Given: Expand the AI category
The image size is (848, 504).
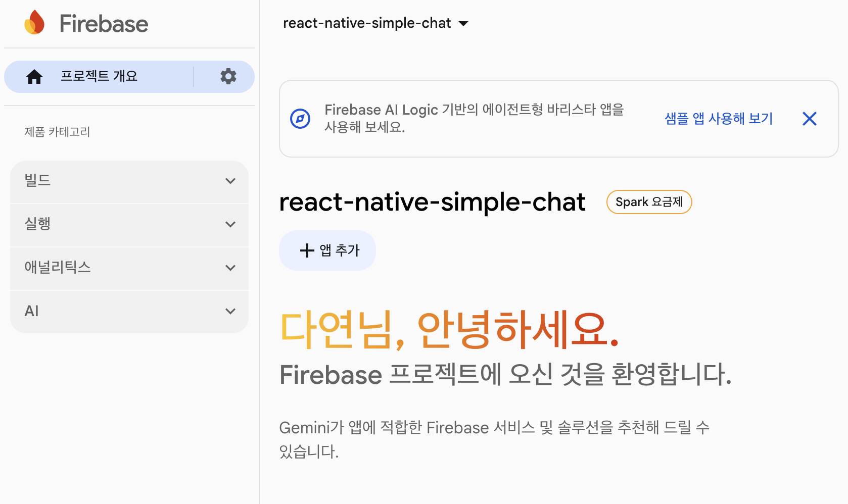Looking at the screenshot, I should pyautogui.click(x=129, y=311).
